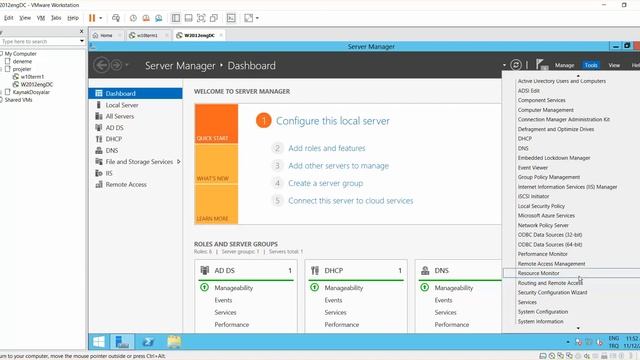Click Performance in the DNS tile

[x=451, y=324]
